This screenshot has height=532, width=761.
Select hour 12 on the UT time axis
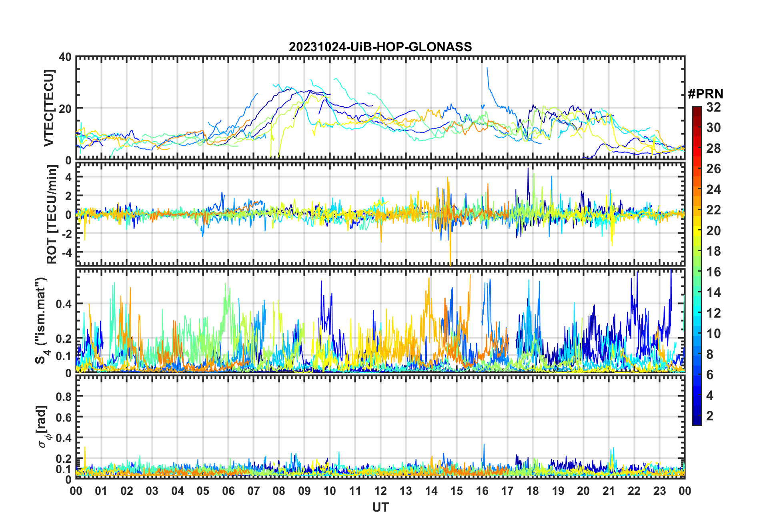(380, 491)
